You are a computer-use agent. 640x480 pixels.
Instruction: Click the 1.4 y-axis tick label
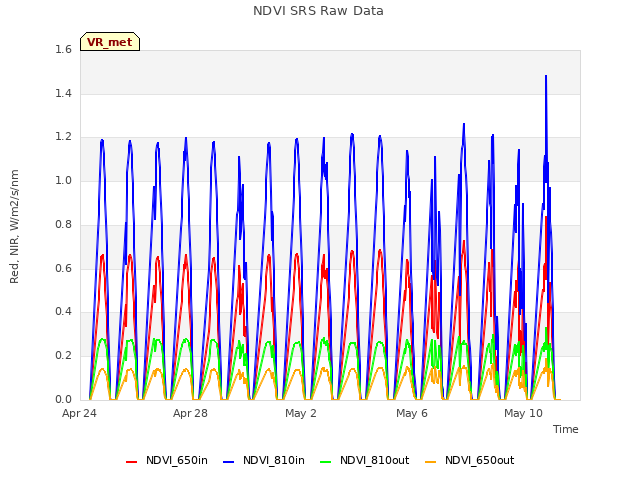click(x=63, y=93)
